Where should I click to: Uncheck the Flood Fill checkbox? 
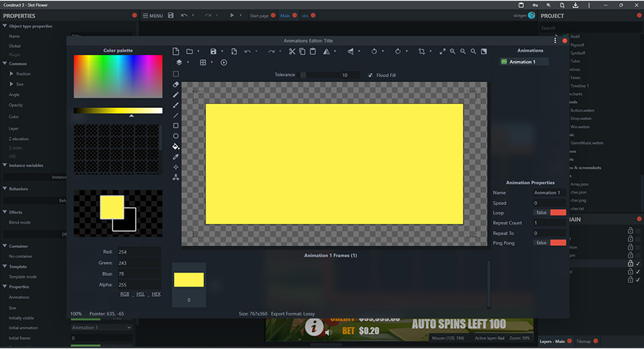370,75
